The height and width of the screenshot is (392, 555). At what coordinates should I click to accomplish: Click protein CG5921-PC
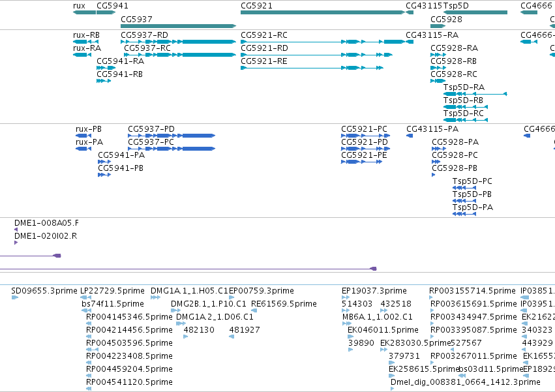click(366, 136)
